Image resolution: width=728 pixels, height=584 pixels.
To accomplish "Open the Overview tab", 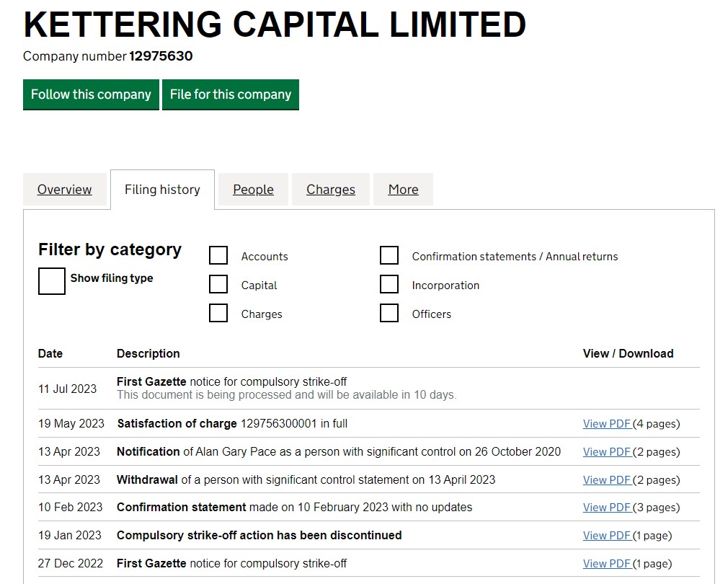I will pos(64,190).
